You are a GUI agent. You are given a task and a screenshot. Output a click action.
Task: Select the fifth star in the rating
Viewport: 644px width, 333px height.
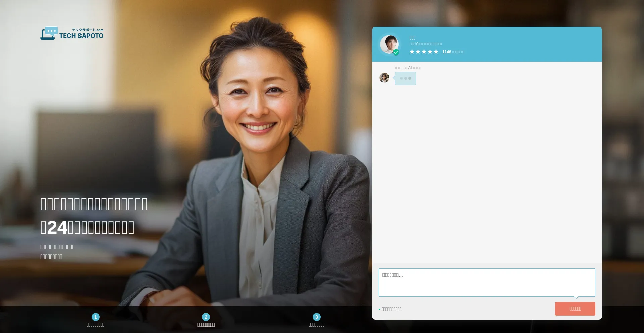pyautogui.click(x=436, y=52)
